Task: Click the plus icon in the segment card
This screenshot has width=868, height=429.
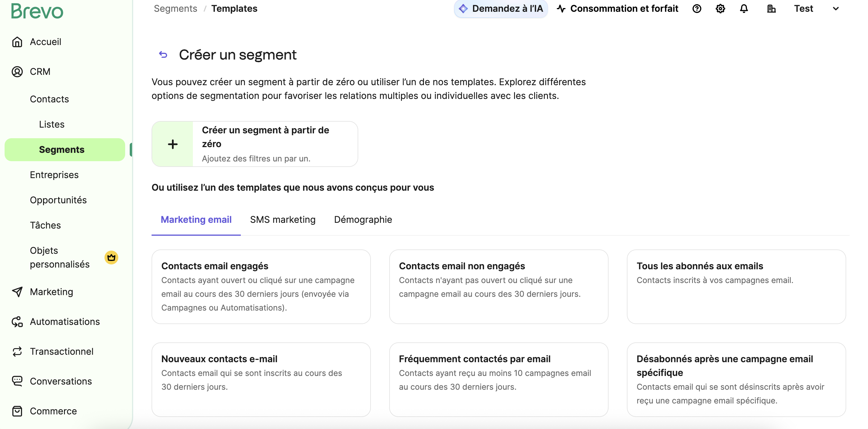Action: coord(173,144)
